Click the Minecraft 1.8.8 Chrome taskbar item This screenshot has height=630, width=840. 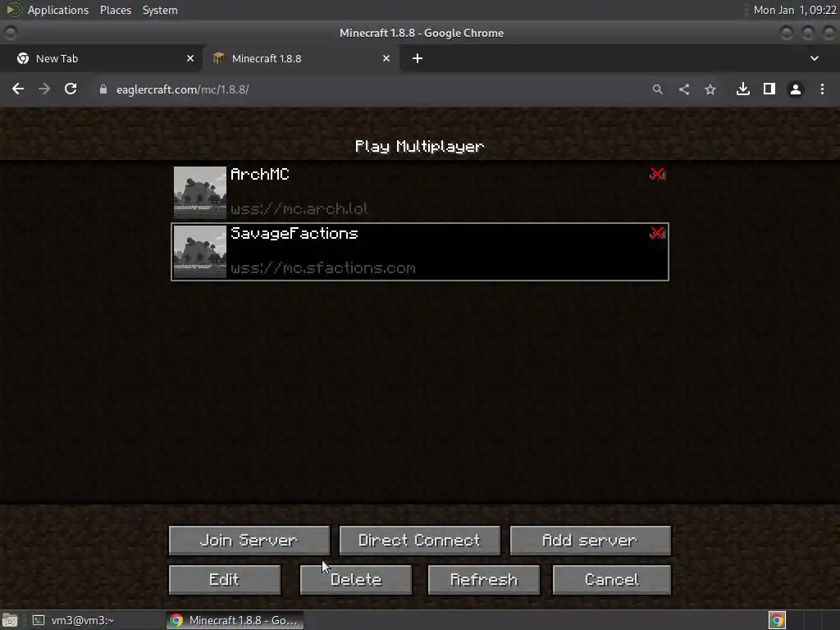(234, 620)
